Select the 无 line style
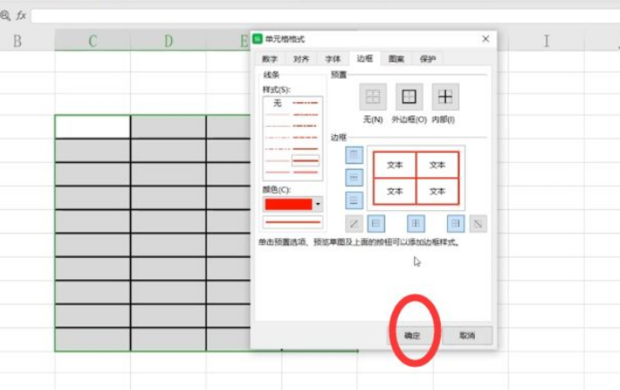The height and width of the screenshot is (390, 620). pos(278,103)
